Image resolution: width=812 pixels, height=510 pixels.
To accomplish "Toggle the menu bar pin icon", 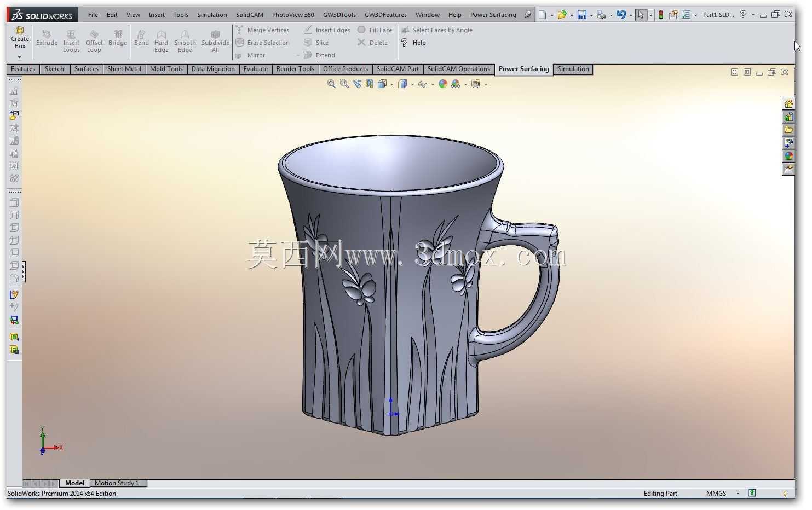I will [527, 15].
